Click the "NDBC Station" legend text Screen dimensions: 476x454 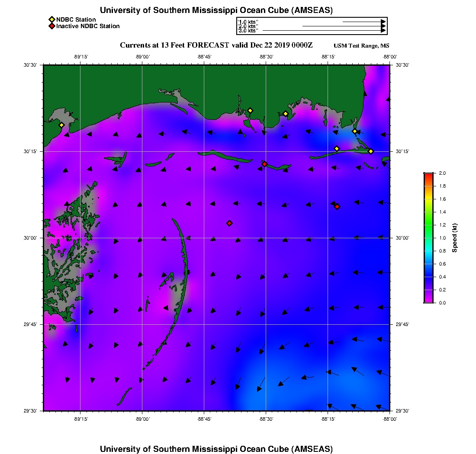click(x=76, y=19)
